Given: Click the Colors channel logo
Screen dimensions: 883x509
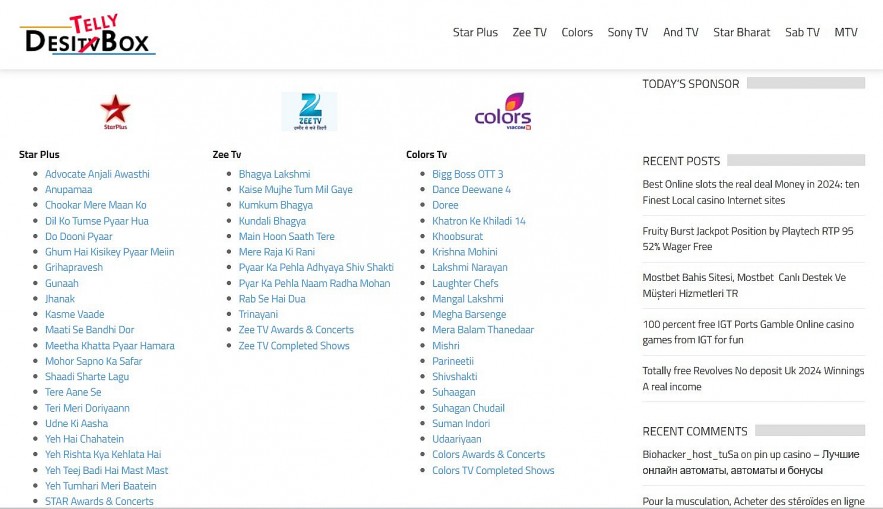Looking at the screenshot, I should 502,112.
